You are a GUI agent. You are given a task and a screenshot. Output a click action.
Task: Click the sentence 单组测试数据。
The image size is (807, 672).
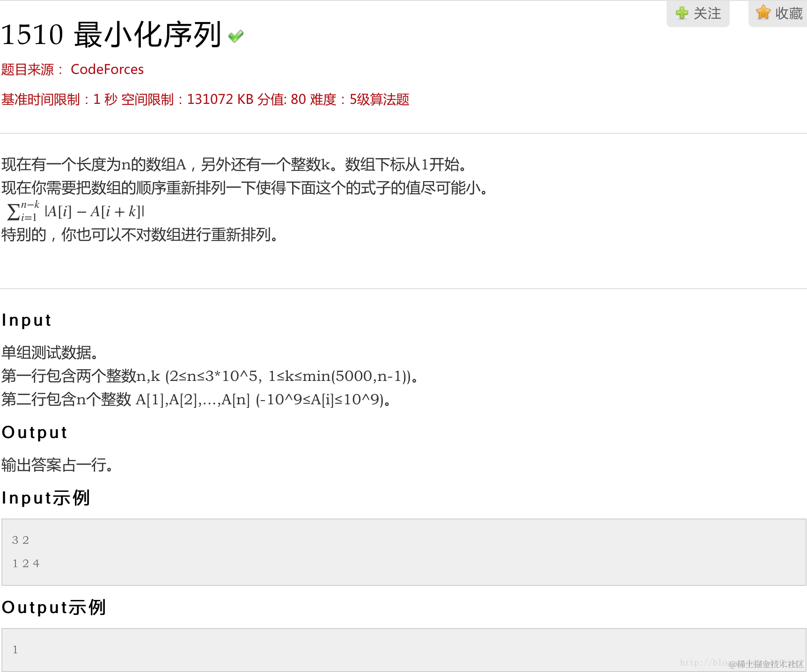click(50, 352)
